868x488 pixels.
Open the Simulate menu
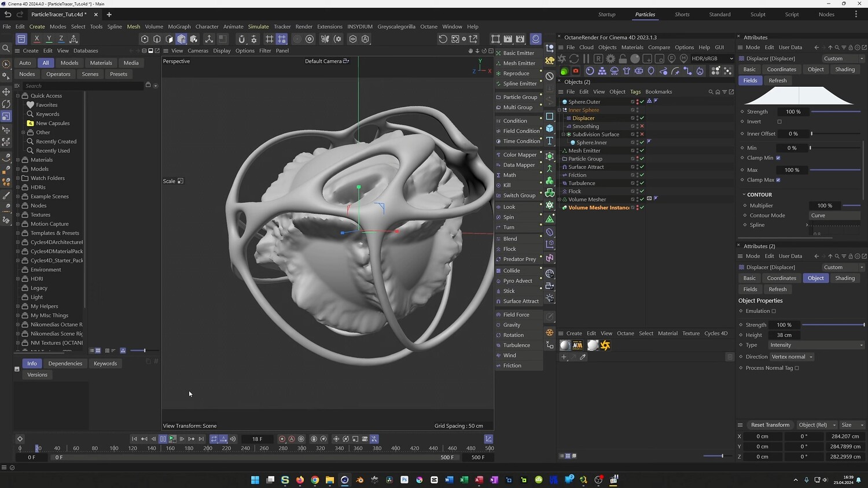[258, 27]
